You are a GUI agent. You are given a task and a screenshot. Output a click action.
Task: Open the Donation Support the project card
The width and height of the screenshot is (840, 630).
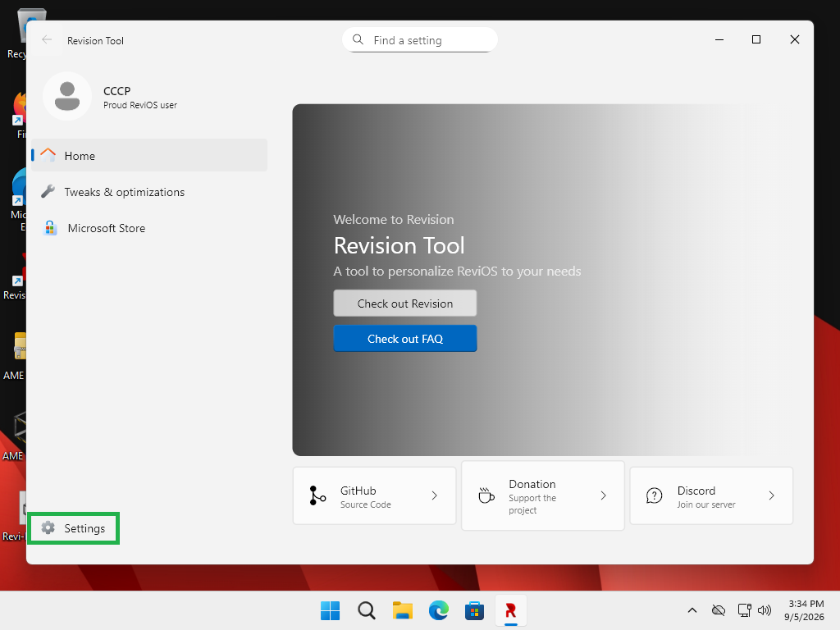[543, 495]
